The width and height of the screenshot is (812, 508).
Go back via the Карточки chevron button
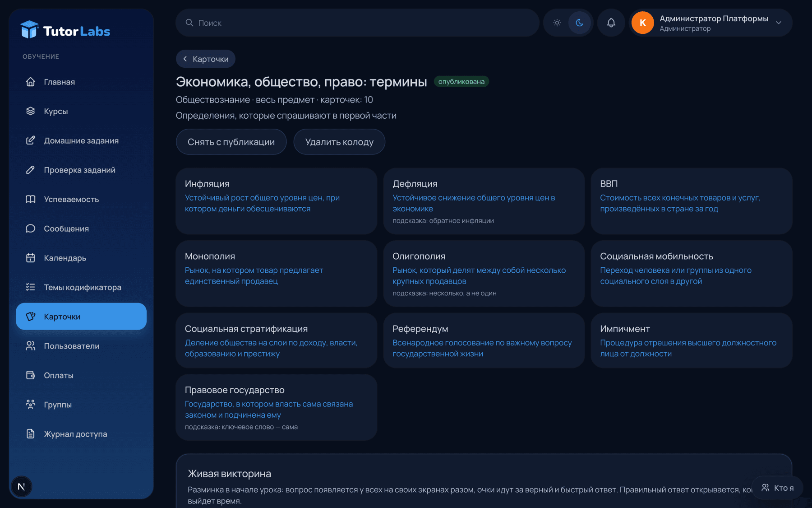click(206, 59)
